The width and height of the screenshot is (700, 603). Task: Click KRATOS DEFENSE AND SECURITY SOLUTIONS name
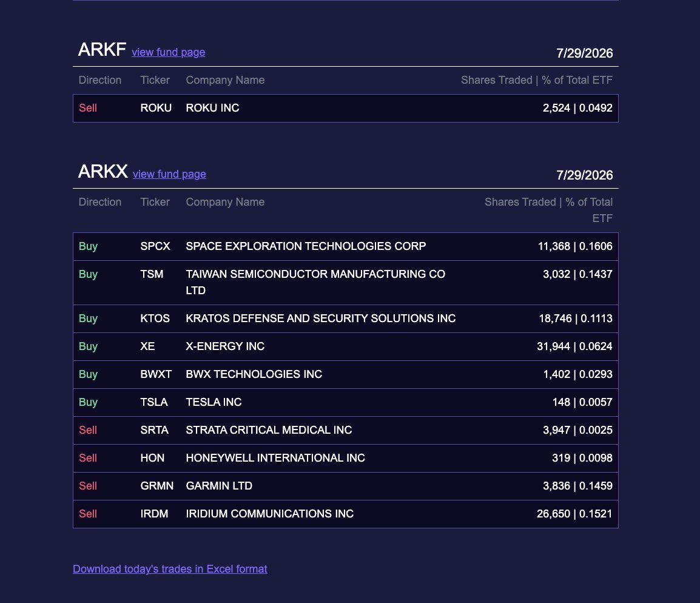tap(320, 318)
